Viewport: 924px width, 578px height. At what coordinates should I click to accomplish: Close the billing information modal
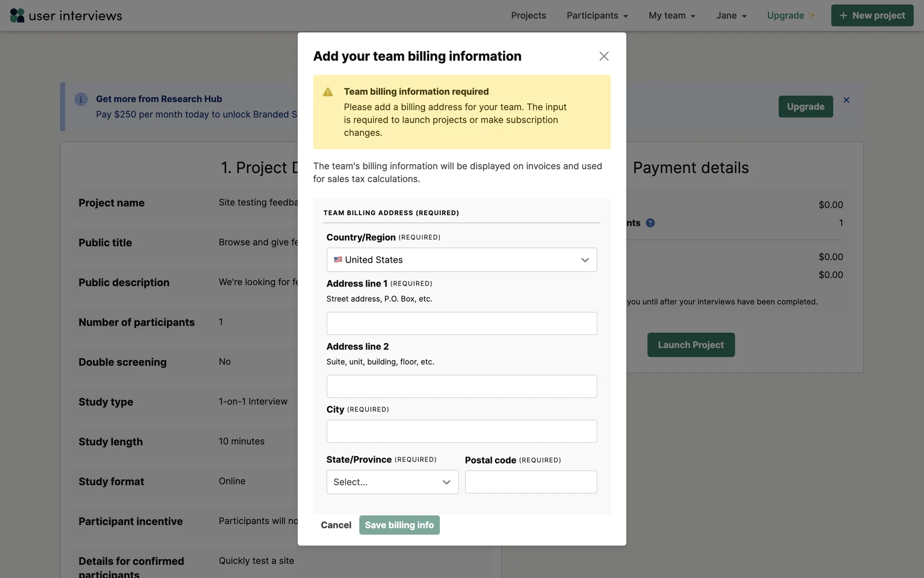point(603,56)
